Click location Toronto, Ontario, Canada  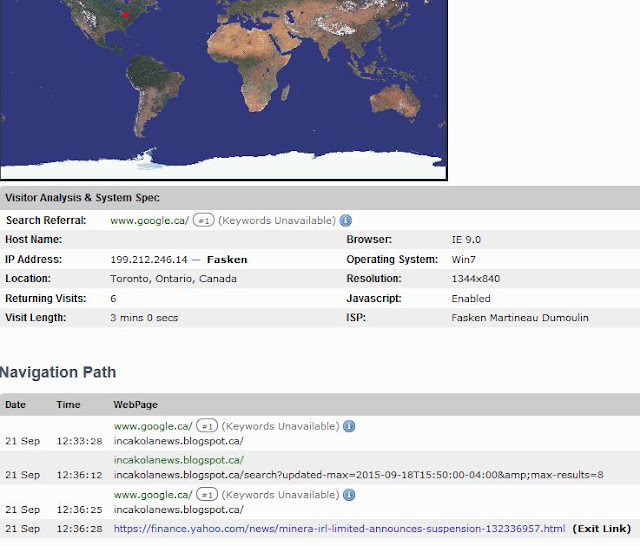pyautogui.click(x=173, y=279)
